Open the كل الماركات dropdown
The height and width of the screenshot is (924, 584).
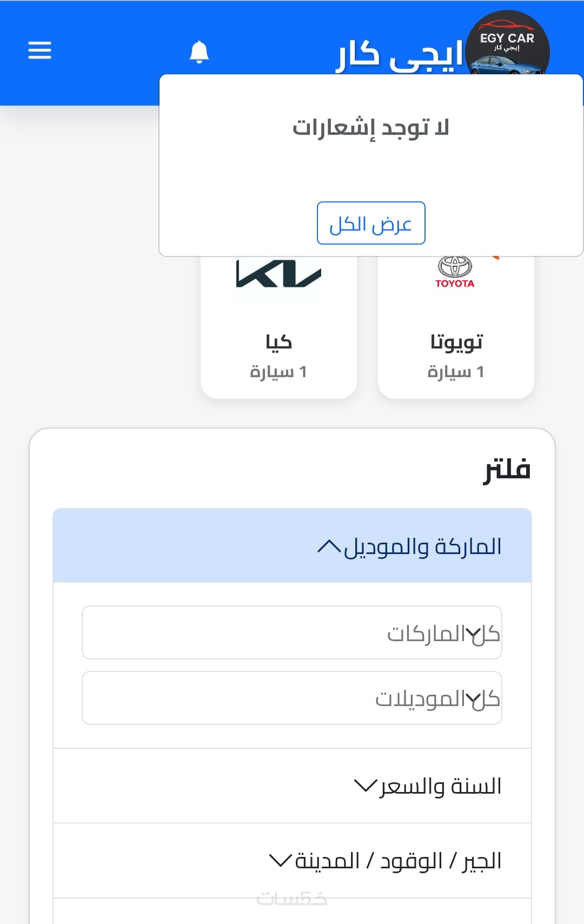coord(292,632)
